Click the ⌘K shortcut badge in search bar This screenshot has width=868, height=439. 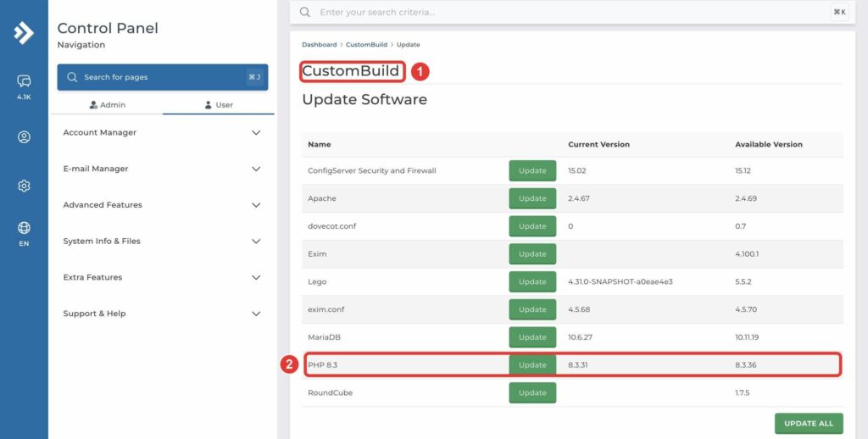(839, 12)
